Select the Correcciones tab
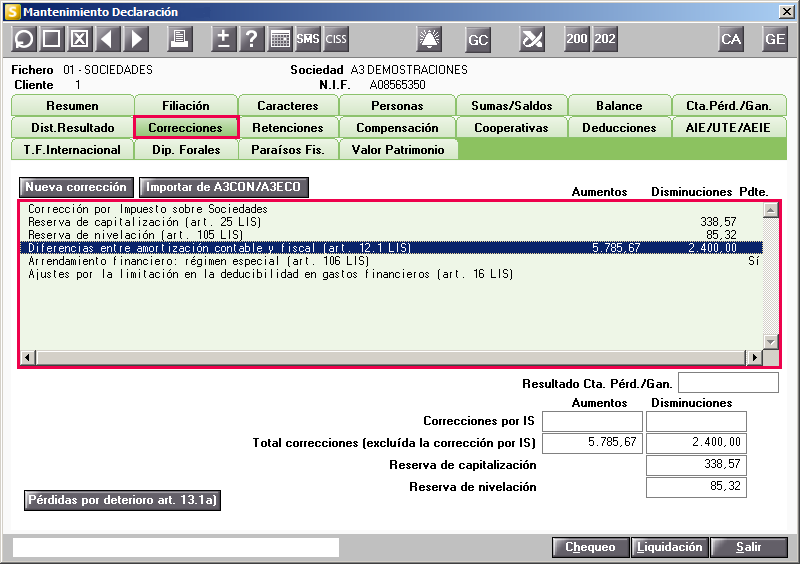This screenshot has width=800, height=564. coord(186,128)
